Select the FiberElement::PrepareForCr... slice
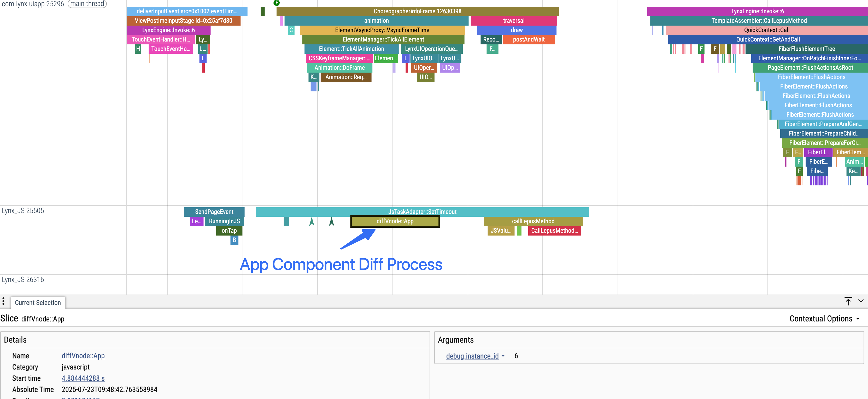Image resolution: width=868 pixels, height=399 pixels. (825, 143)
